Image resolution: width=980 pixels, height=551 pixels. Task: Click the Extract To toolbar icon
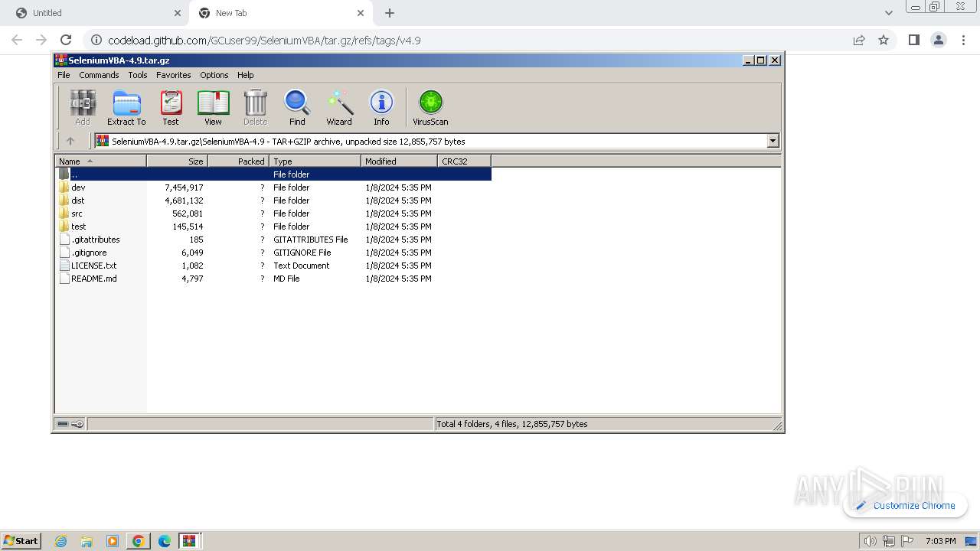pos(126,107)
